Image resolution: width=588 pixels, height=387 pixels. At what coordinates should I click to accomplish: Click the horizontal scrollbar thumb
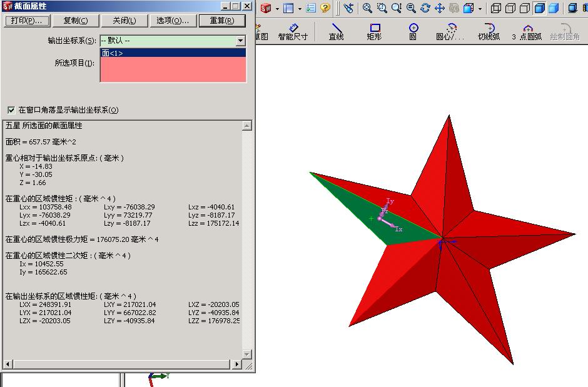[x=121, y=364]
